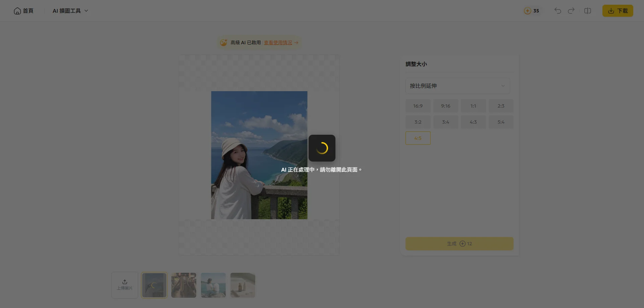The image size is (644, 308).
Task: Switch to the 首頁 menu item
Action: click(28, 11)
